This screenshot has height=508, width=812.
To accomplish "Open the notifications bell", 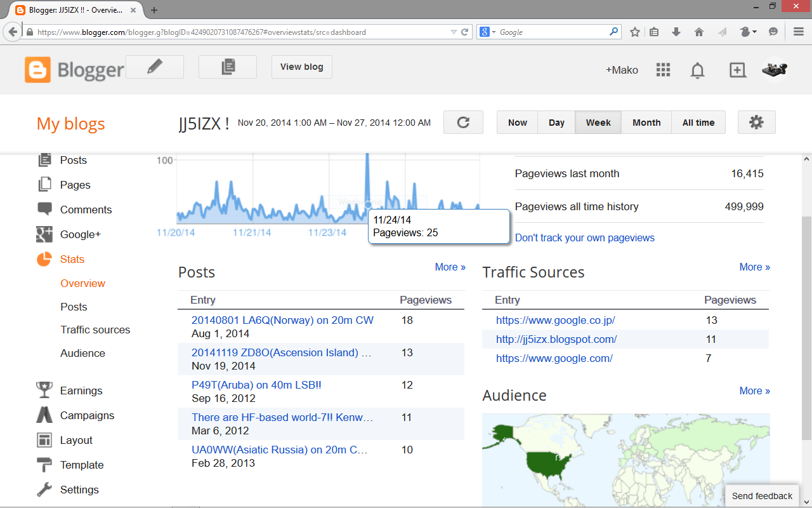I will click(x=698, y=70).
